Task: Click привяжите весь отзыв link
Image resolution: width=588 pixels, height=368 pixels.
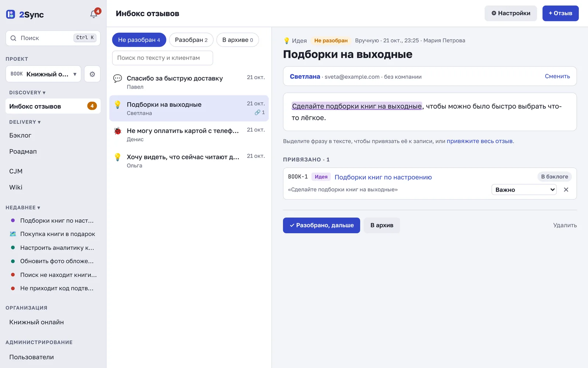Action: pyautogui.click(x=480, y=141)
